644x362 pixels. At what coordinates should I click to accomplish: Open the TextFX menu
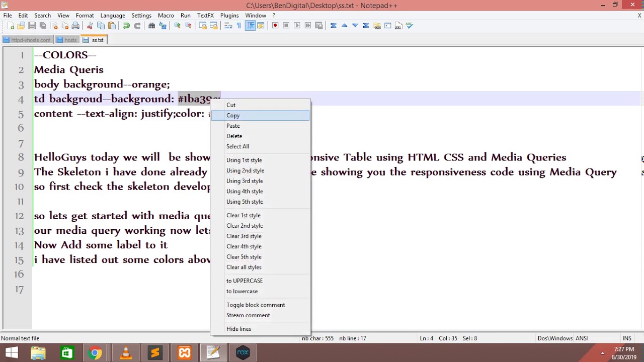click(205, 16)
